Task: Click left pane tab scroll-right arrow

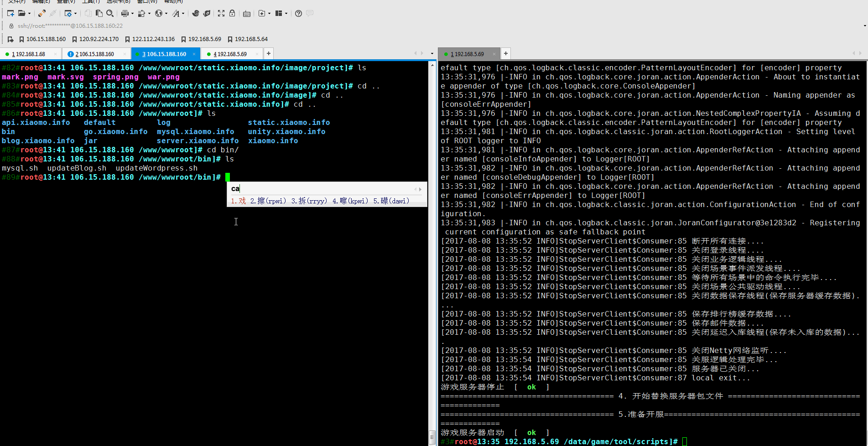Action: (x=422, y=53)
